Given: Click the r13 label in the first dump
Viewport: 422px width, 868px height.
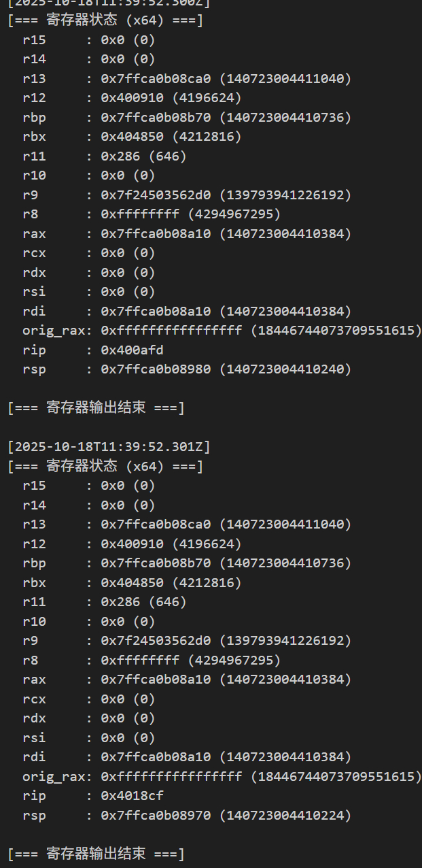Looking at the screenshot, I should coord(34,79).
